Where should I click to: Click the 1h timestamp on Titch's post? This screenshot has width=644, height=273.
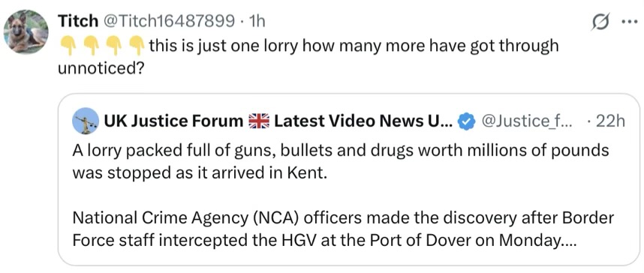(257, 21)
